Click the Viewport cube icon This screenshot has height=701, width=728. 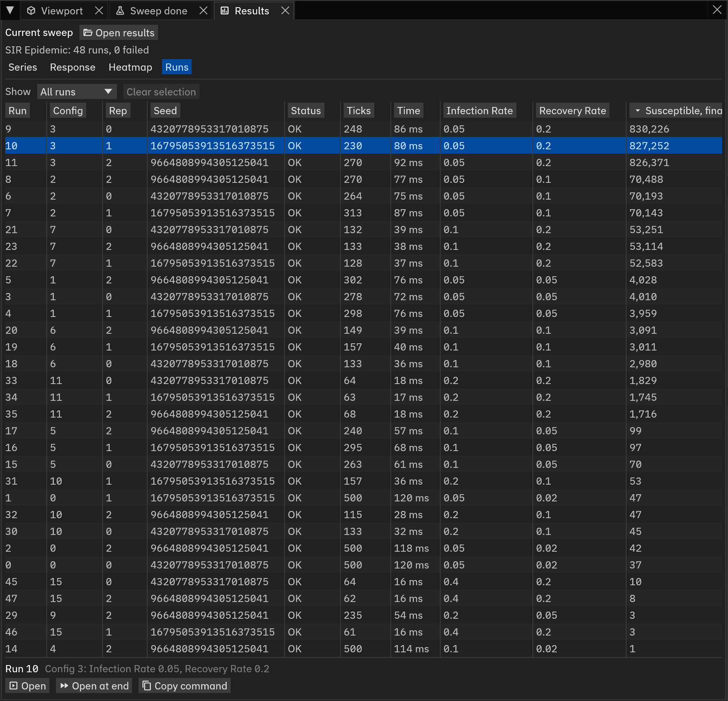(x=31, y=11)
